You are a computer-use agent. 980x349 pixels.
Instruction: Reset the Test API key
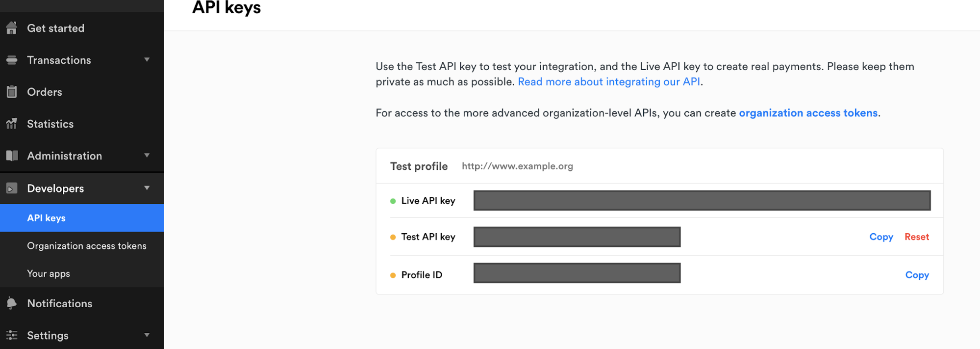pyautogui.click(x=916, y=237)
